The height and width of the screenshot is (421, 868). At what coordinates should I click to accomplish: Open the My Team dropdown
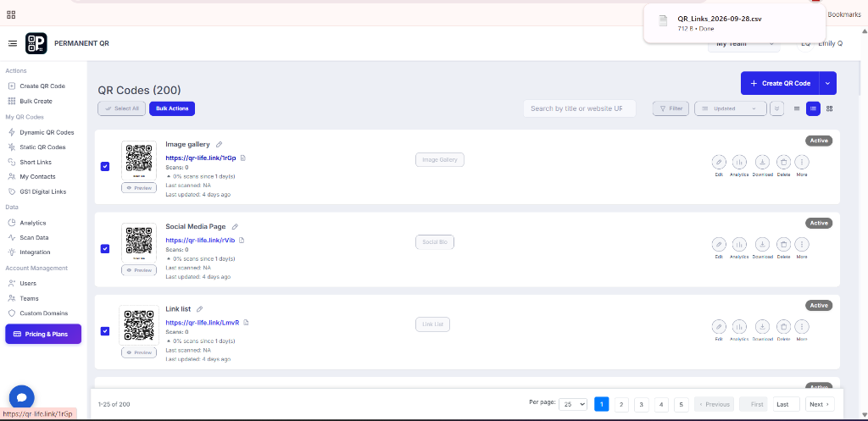point(743,44)
